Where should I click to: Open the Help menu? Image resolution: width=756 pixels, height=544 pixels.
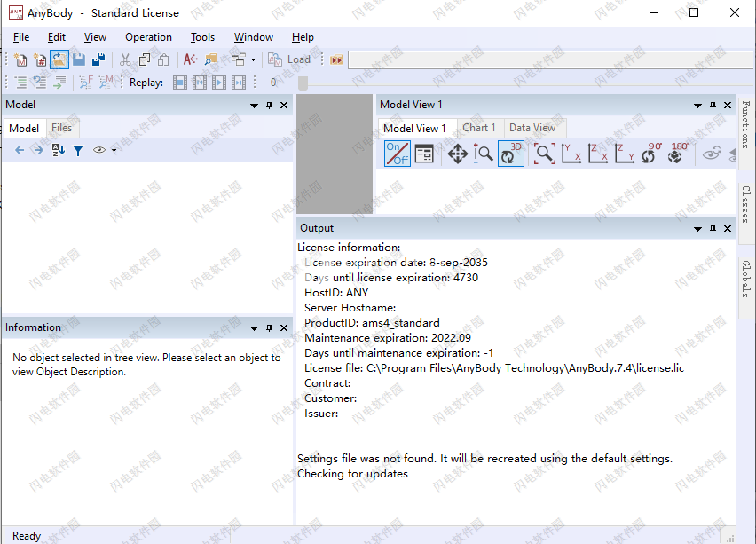(x=303, y=37)
